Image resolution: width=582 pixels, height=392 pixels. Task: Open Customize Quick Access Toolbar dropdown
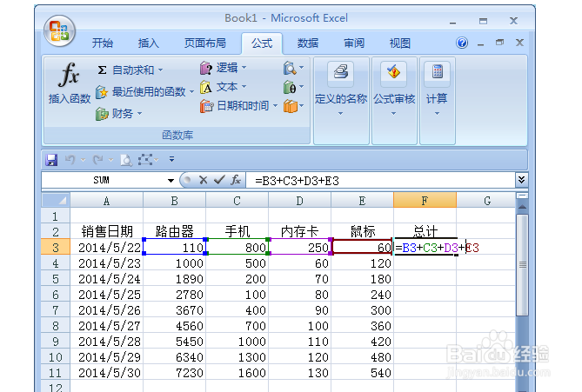pyautogui.click(x=172, y=159)
